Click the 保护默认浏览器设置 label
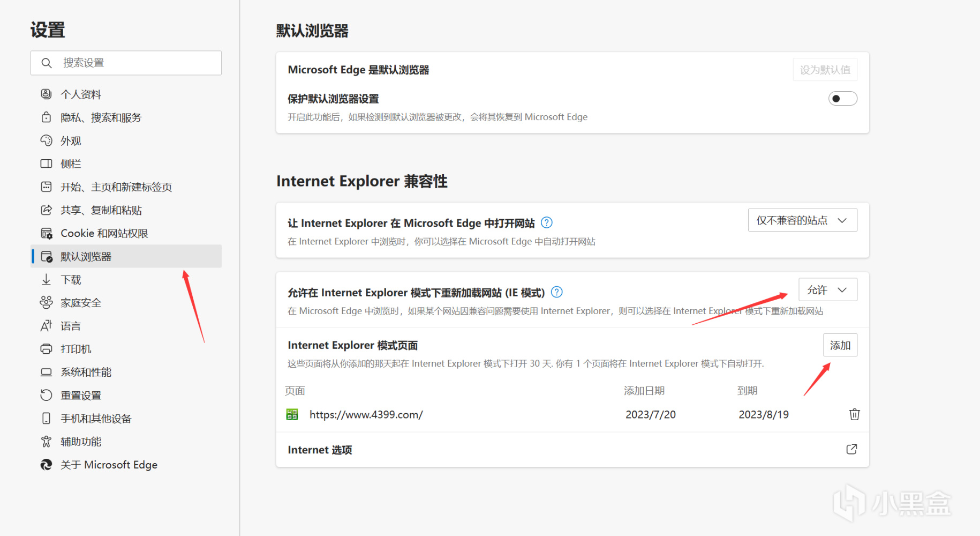The image size is (980, 536). (333, 99)
